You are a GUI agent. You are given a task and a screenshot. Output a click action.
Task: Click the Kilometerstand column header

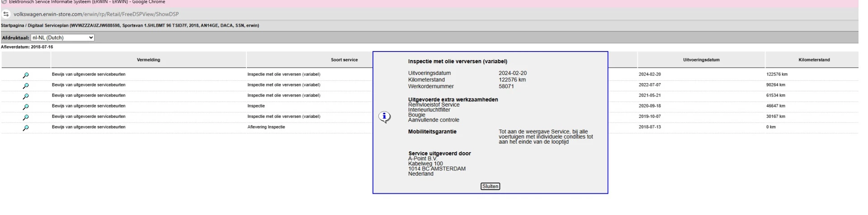click(x=814, y=60)
